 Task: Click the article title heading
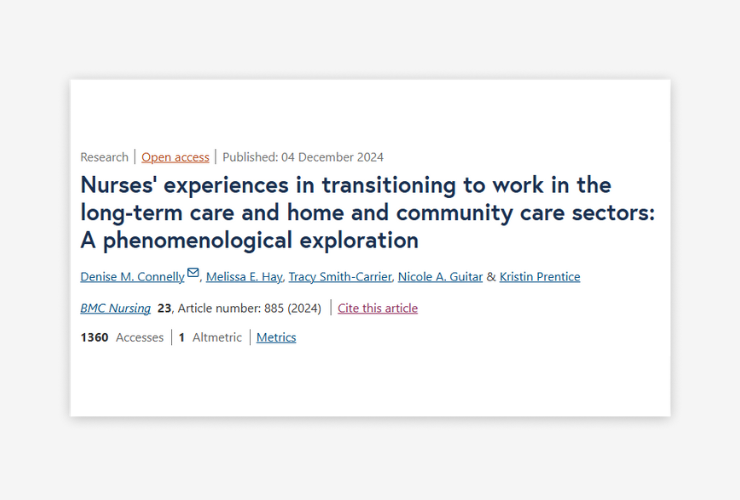pyautogui.click(x=368, y=212)
